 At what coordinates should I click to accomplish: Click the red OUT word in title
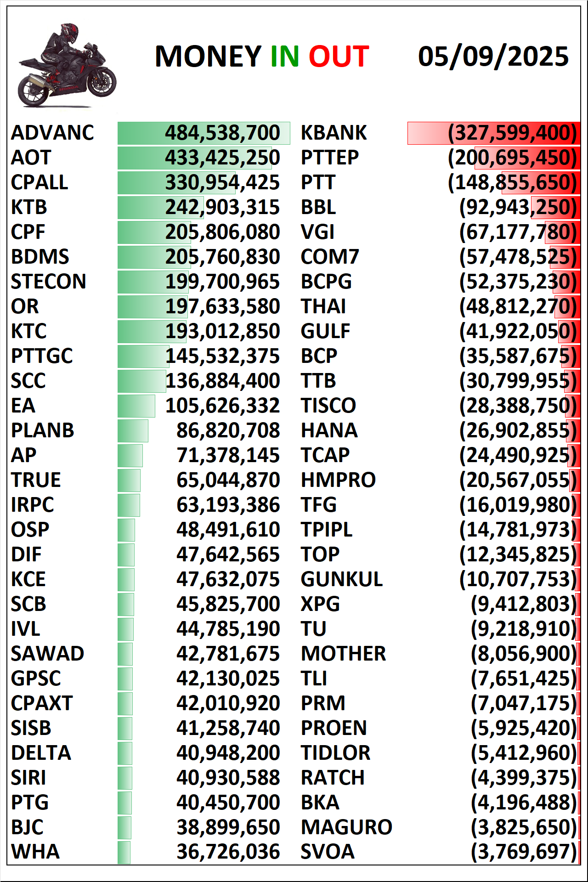(339, 57)
